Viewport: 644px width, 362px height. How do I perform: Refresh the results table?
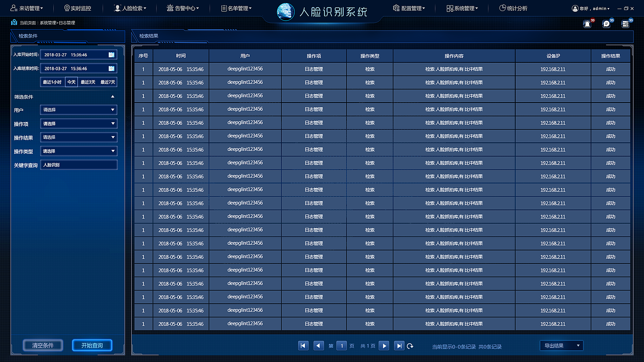[411, 346]
